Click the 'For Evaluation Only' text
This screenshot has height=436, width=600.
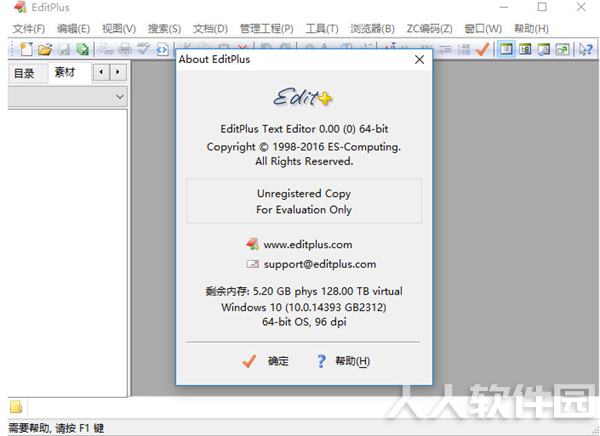(x=304, y=210)
